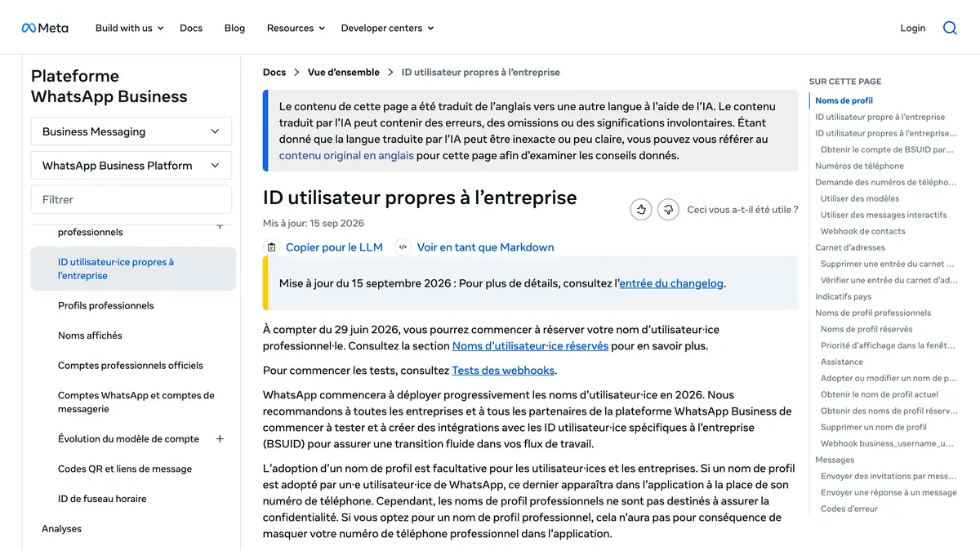Click Voir en tant que Markdown
Viewport: 980px width, 551px height.
coord(485,247)
